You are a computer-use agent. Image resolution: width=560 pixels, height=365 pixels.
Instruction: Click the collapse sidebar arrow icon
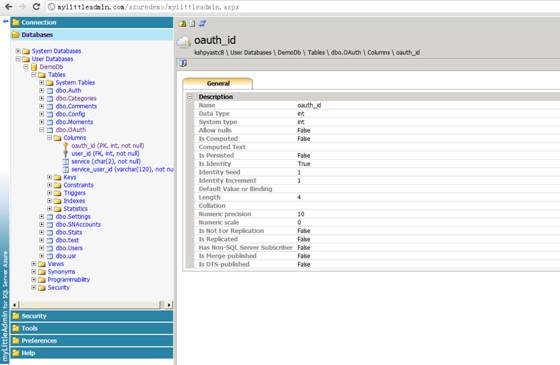[5, 22]
